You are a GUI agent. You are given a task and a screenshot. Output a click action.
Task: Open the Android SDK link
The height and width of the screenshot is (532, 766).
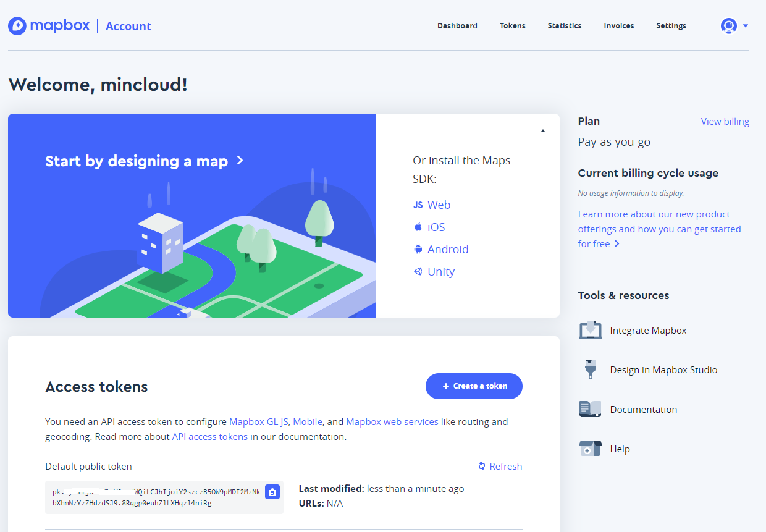[448, 250]
